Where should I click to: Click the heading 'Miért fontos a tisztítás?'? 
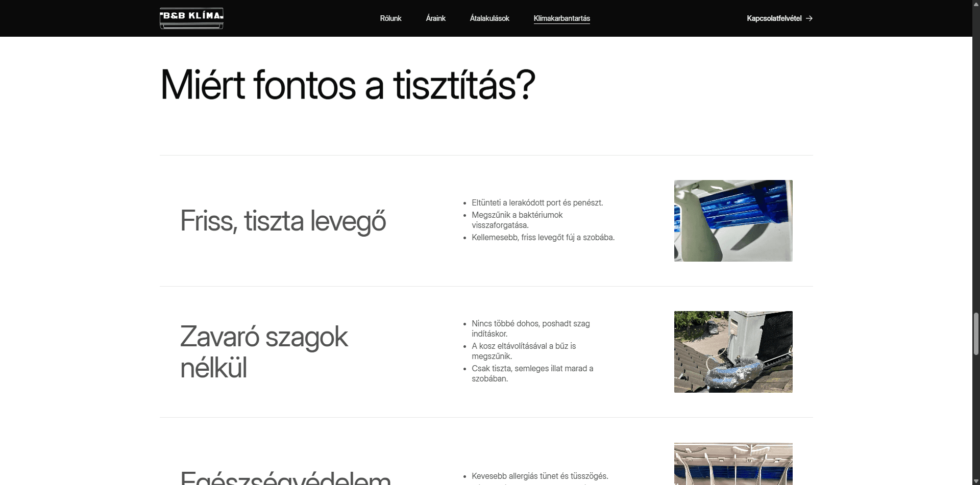point(348,85)
